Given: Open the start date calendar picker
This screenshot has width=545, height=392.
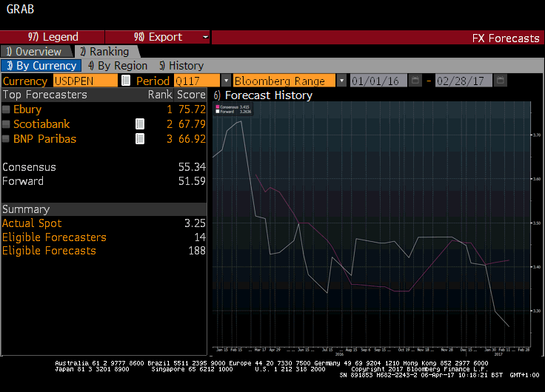Looking at the screenshot, I should (x=415, y=81).
